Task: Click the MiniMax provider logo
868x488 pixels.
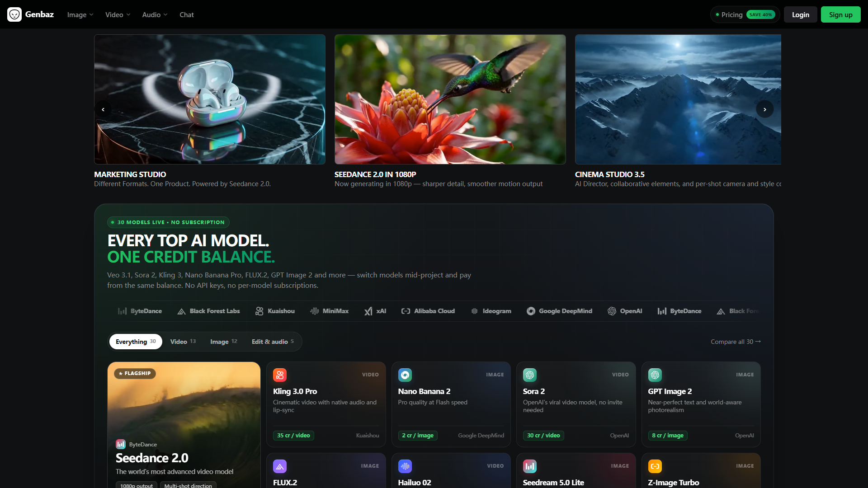Action: [329, 311]
